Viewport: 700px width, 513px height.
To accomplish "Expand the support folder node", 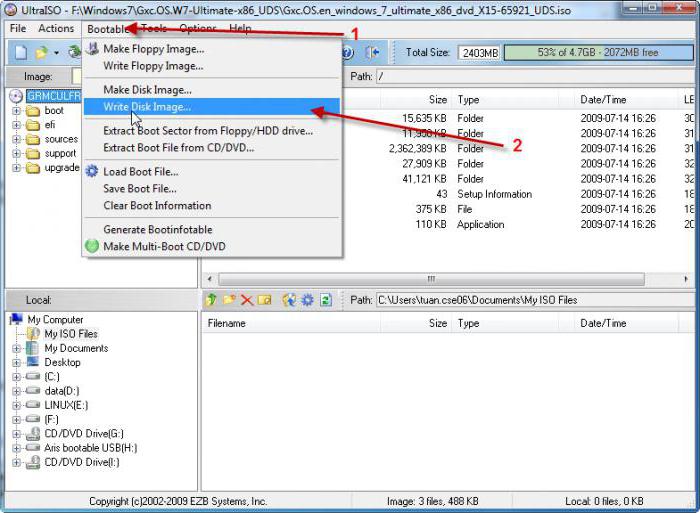I will 17,154.
